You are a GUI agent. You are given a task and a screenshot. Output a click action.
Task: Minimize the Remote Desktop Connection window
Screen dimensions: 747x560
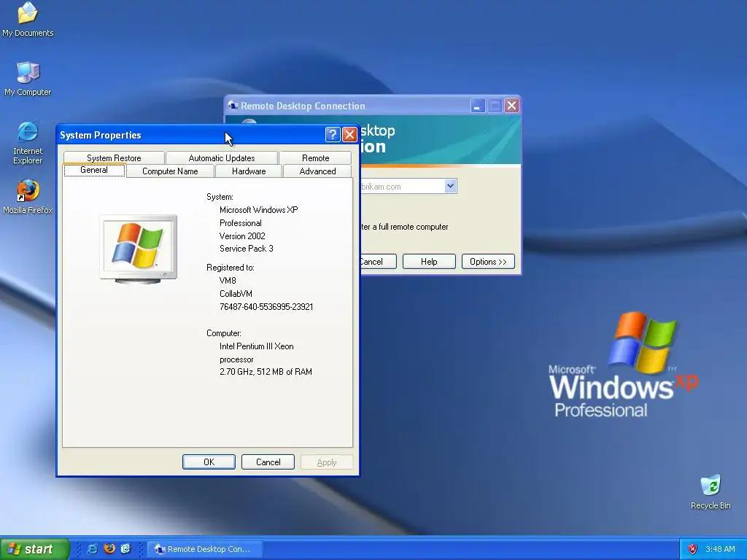pyautogui.click(x=477, y=105)
